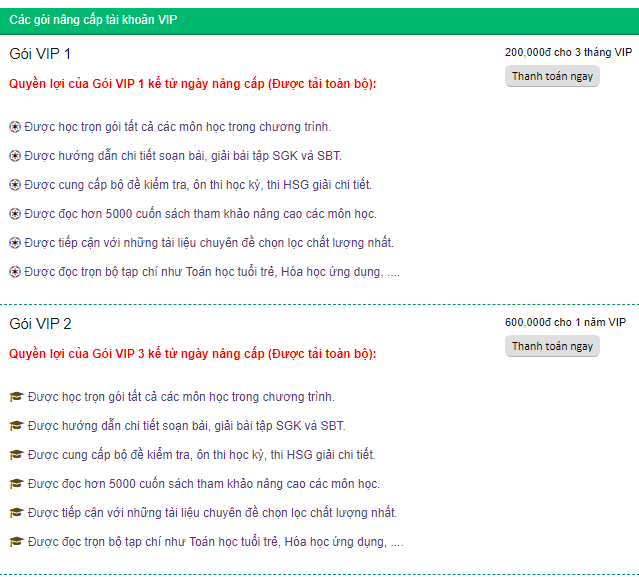Click VIP 1 text Được tiếp cận với những tài liệu
Screen dimensions: 639x577
pos(209,243)
